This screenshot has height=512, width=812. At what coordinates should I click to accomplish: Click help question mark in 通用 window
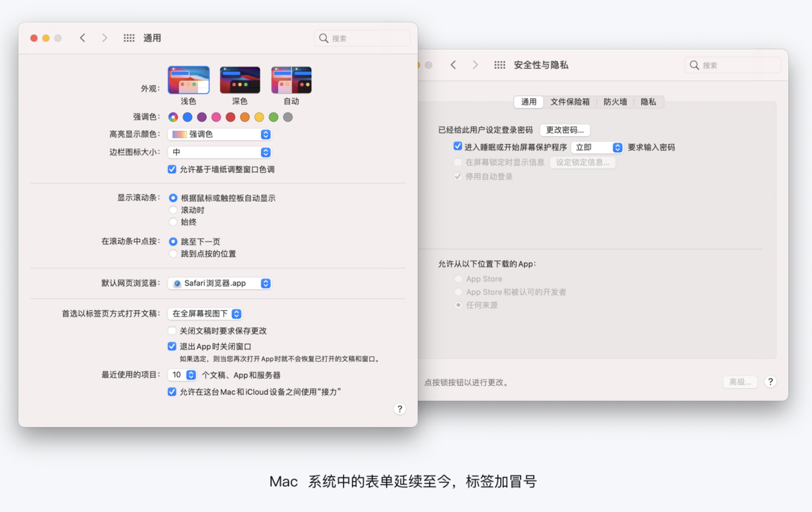click(x=400, y=409)
